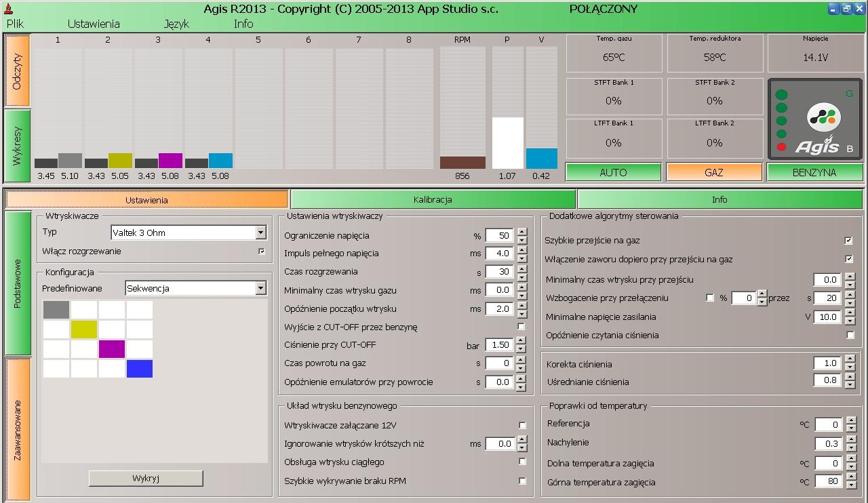Decrease Opóźnienie początku wtrysku stepper
This screenshot has height=503, width=868.
coord(521,313)
